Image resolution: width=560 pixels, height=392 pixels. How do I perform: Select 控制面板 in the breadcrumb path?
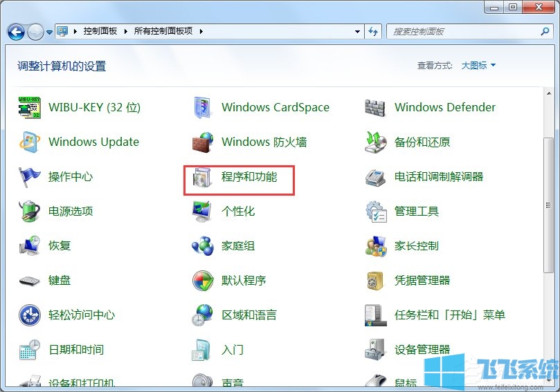pyautogui.click(x=102, y=32)
